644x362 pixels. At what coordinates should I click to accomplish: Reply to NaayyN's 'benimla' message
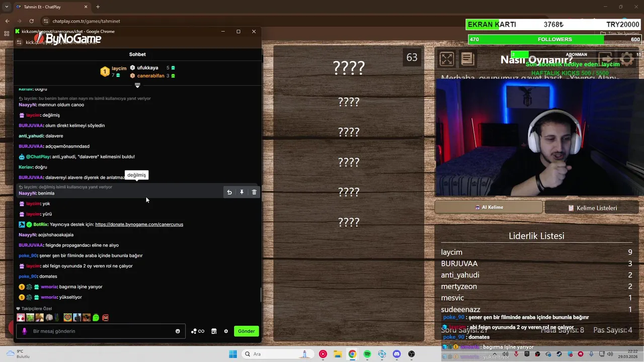point(229,192)
